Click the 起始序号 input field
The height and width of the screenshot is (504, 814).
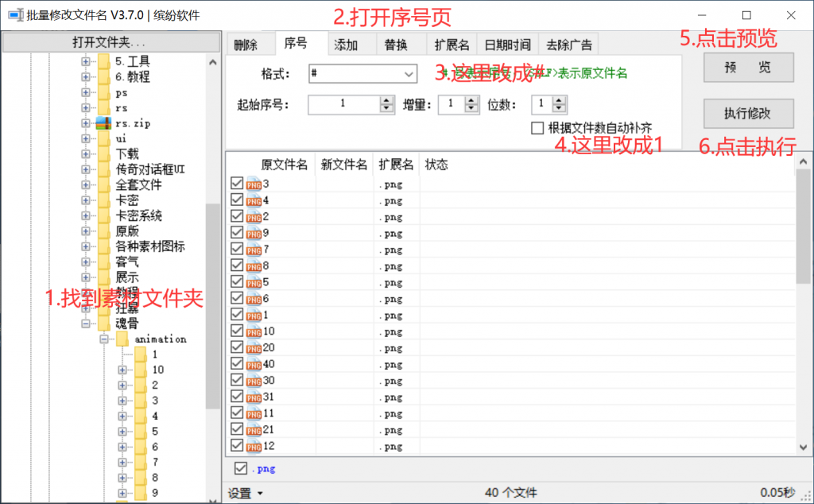(345, 104)
